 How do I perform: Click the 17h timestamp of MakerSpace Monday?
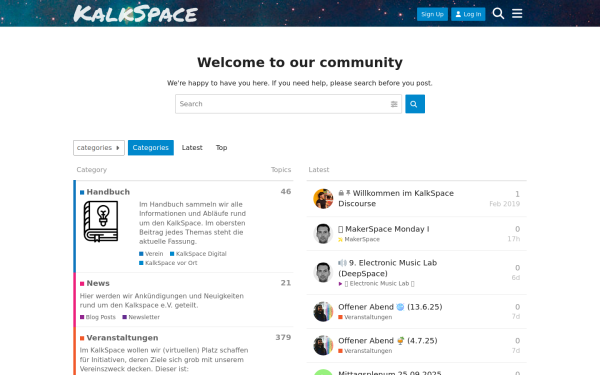[x=514, y=239]
